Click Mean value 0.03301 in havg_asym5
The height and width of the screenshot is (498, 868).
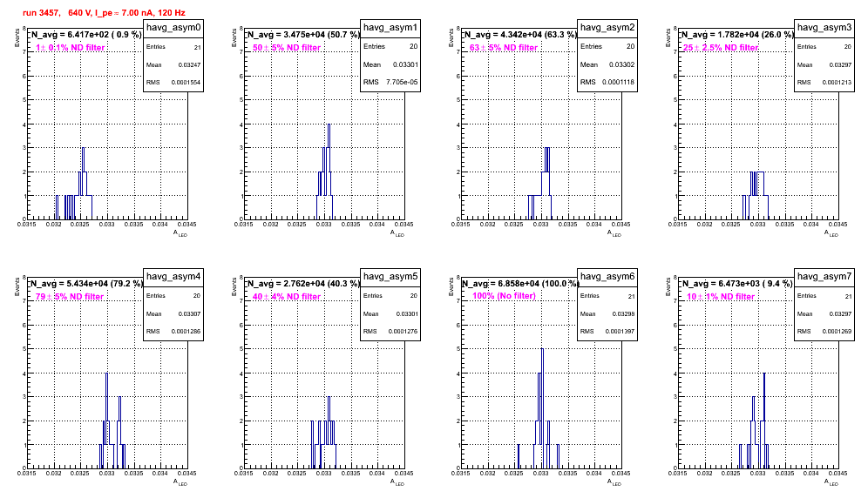coord(407,313)
